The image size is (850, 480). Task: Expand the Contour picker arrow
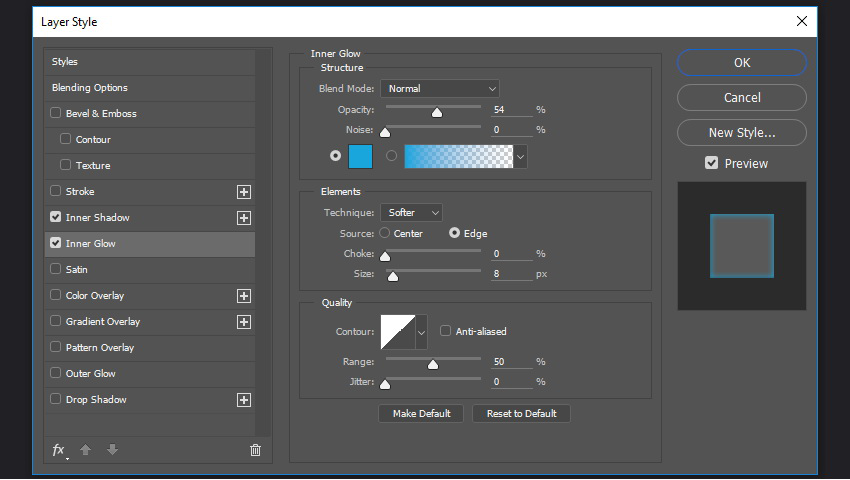click(421, 332)
